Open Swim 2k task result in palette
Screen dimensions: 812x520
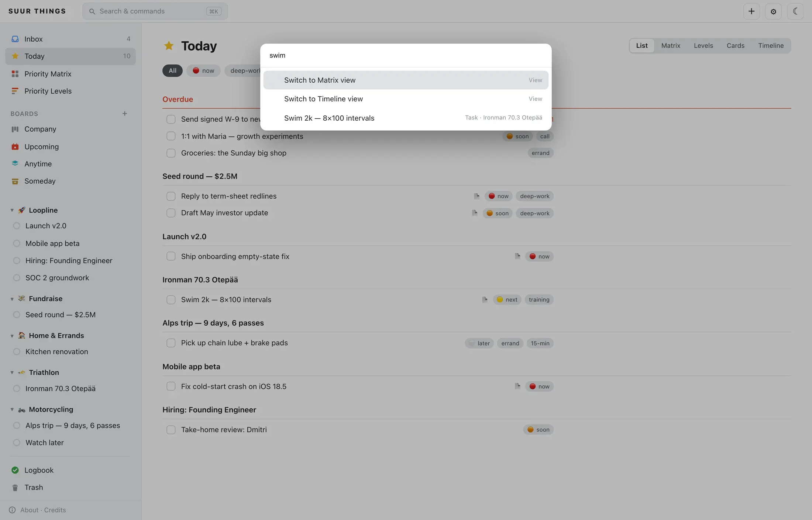406,118
